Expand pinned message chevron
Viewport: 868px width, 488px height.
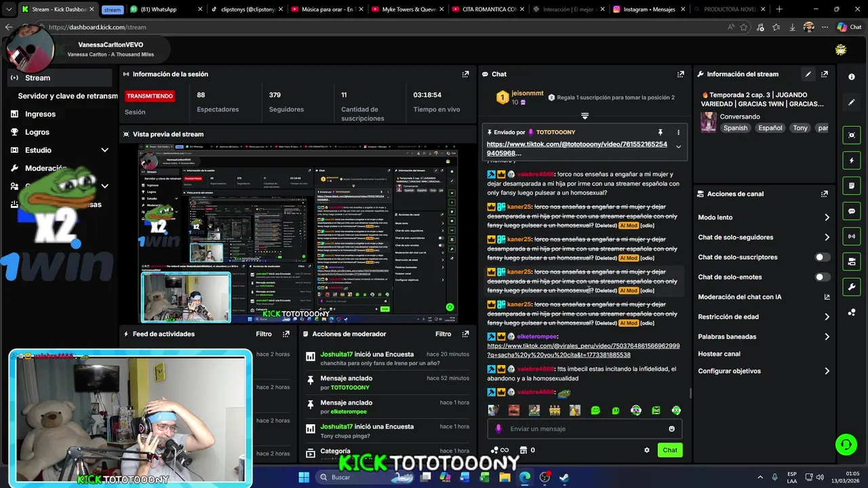pos(678,147)
